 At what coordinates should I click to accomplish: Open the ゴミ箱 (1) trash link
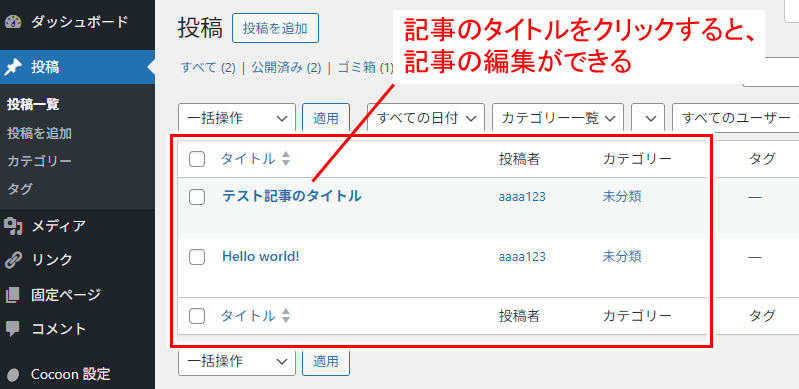coord(366,67)
